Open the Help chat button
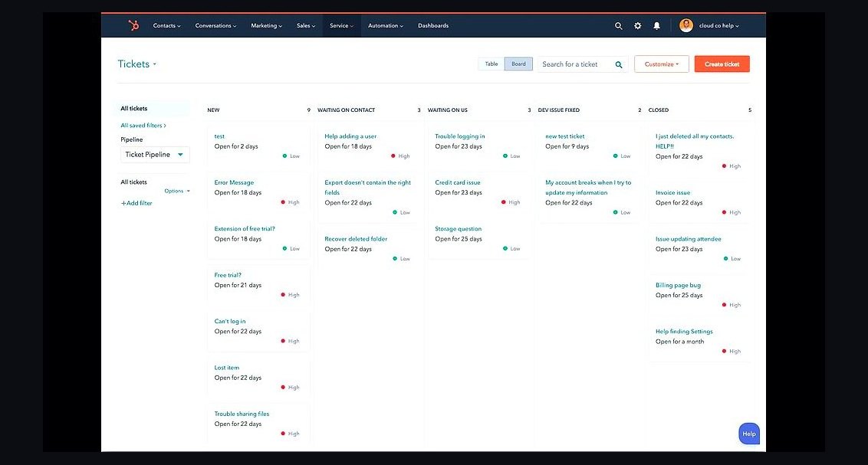Viewport: 868px width, 465px height. point(749,434)
